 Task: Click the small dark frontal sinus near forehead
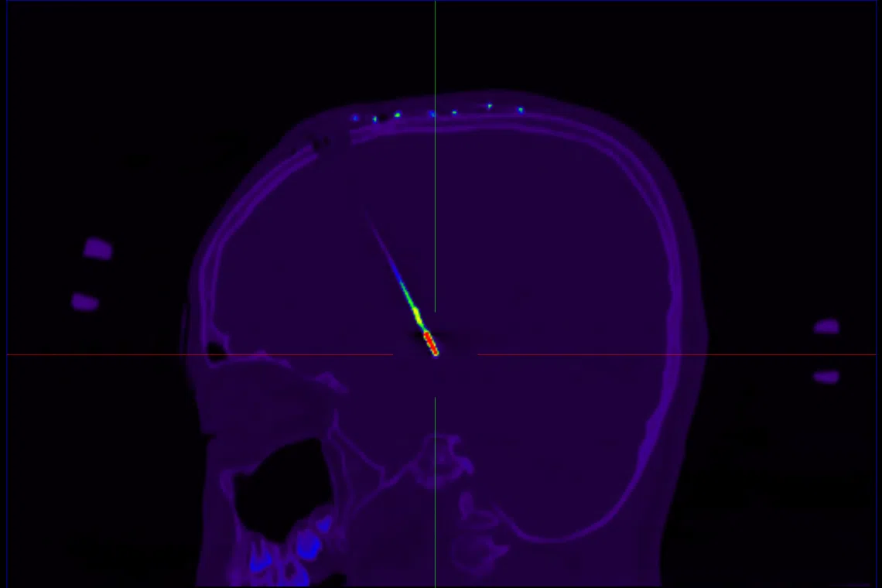pyautogui.click(x=217, y=350)
